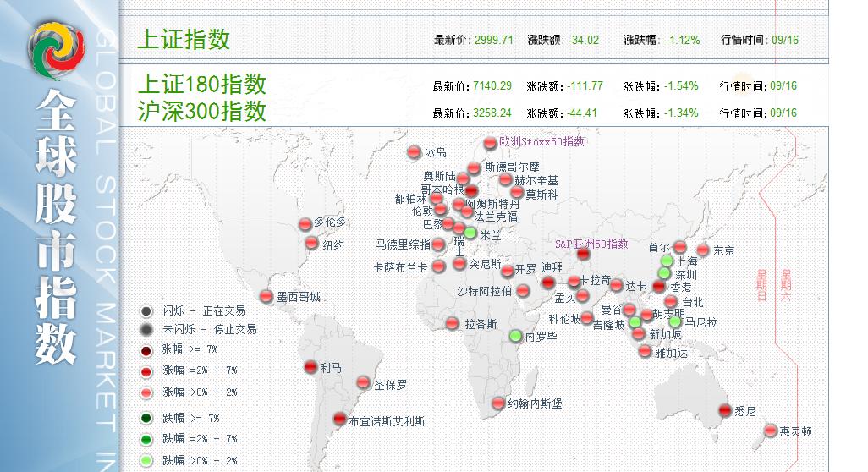Open the Tokyo (东京) market marker
The width and height of the screenshot is (868, 472).
point(703,250)
